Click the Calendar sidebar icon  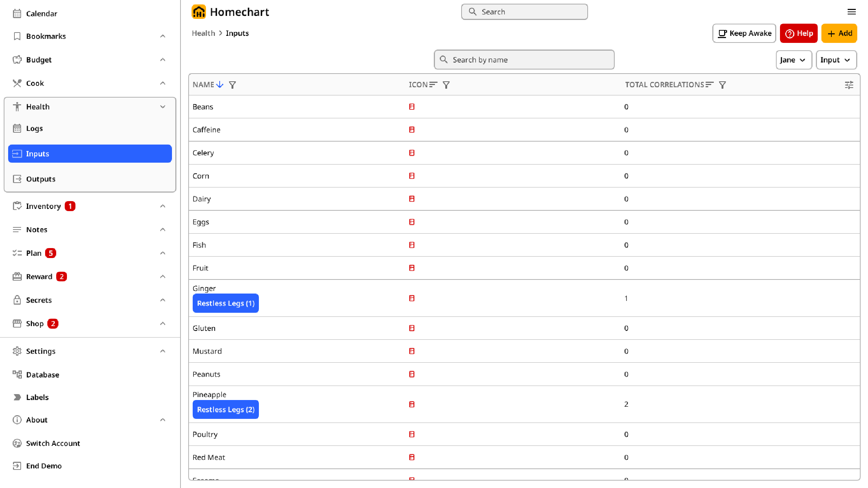point(17,14)
